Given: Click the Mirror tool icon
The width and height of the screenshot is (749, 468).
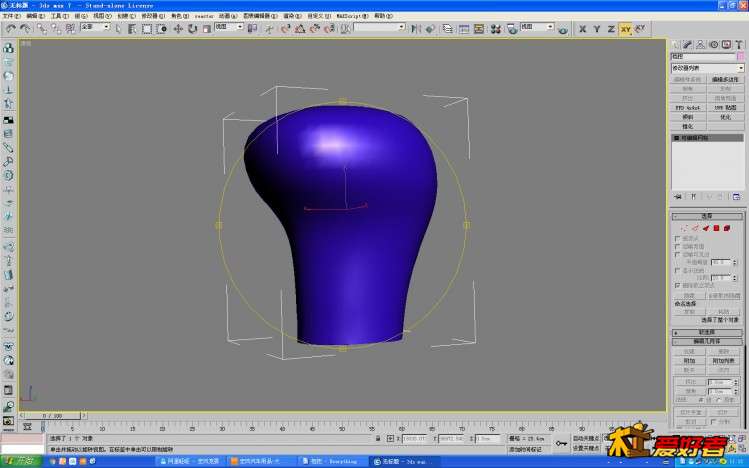Looking at the screenshot, I should click(x=416, y=29).
